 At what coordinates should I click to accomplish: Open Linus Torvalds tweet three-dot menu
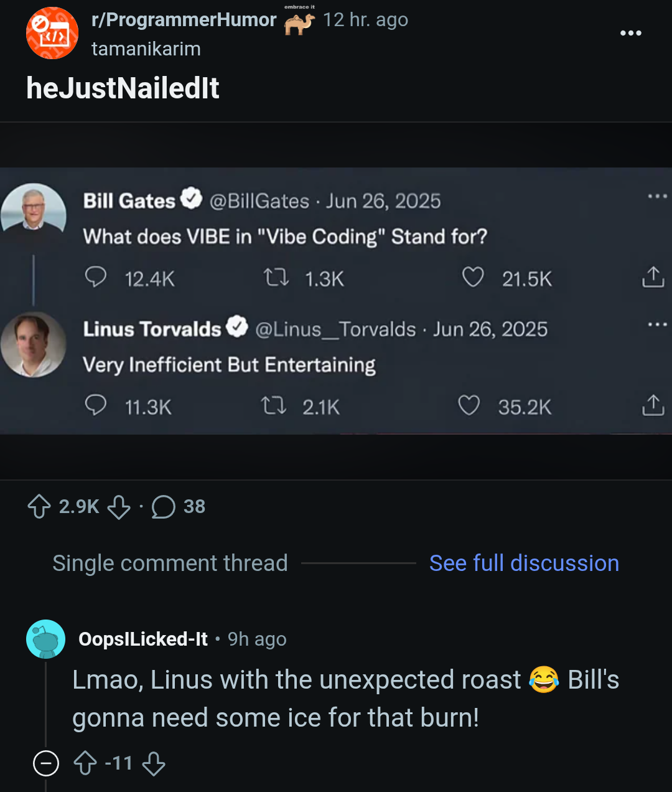point(657,324)
